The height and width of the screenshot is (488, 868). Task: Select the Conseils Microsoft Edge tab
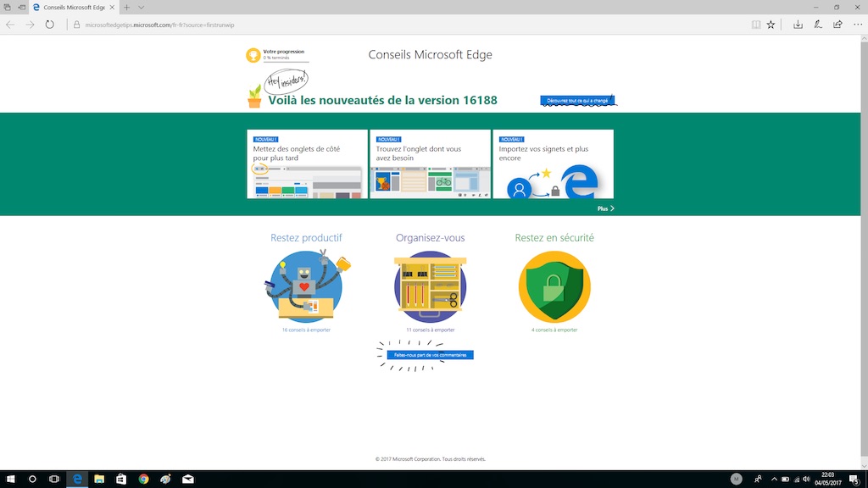[x=72, y=7]
